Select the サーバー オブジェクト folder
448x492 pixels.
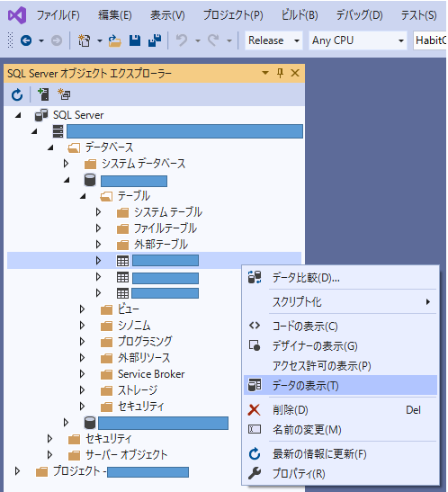127,454
